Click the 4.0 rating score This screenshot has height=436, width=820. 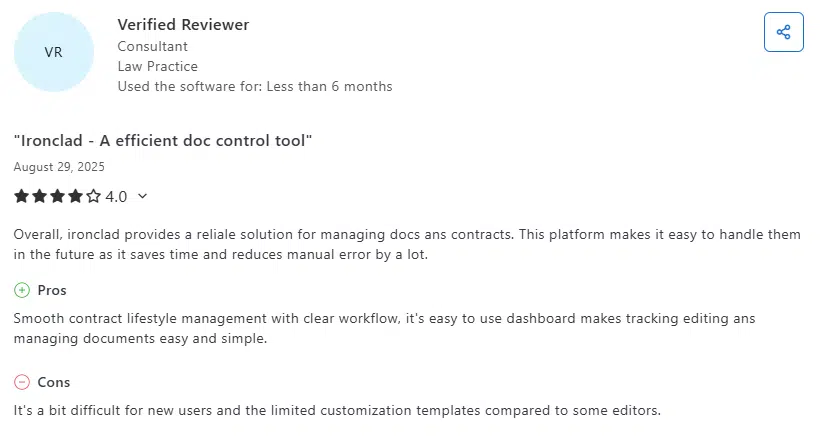click(116, 196)
